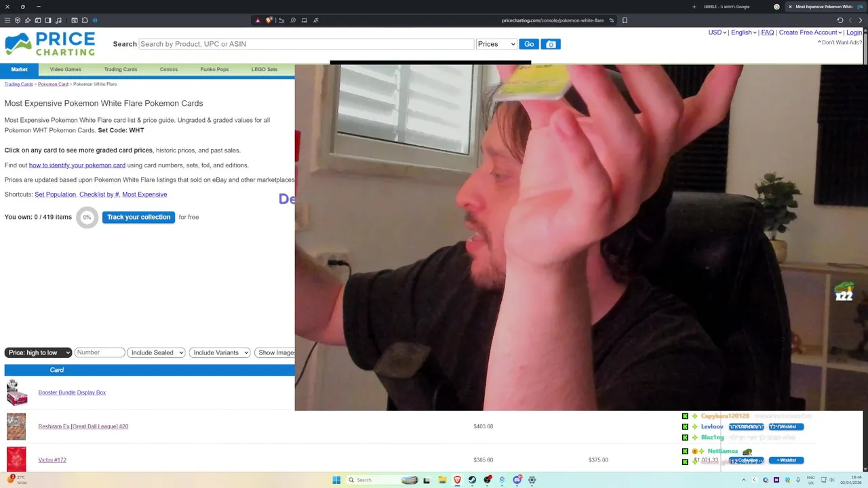Viewport: 868px width, 488px height.
Task: Open the Most Expensive shortcut link
Action: (x=144, y=195)
